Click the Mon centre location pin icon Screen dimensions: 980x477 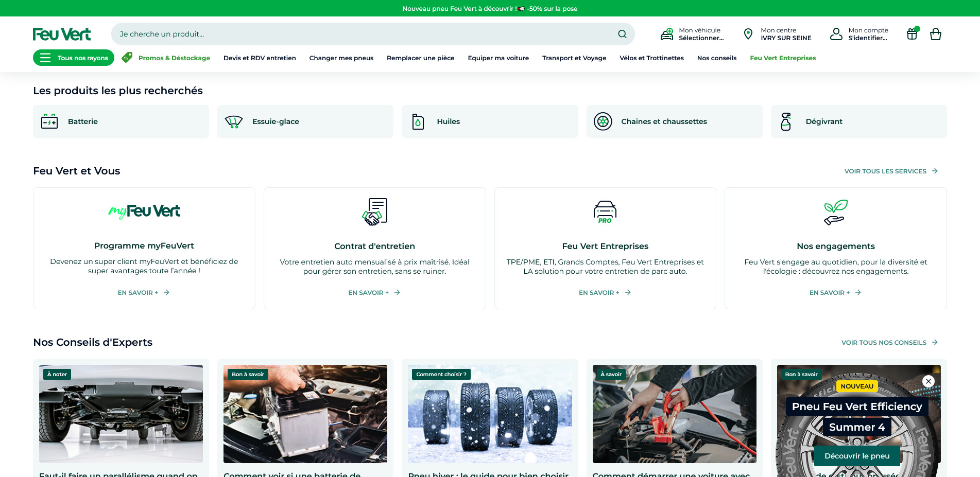748,34
